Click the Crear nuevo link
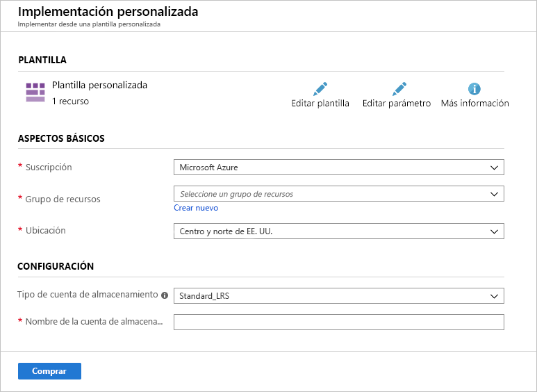Screen dimensions: 537x392 click(x=196, y=208)
